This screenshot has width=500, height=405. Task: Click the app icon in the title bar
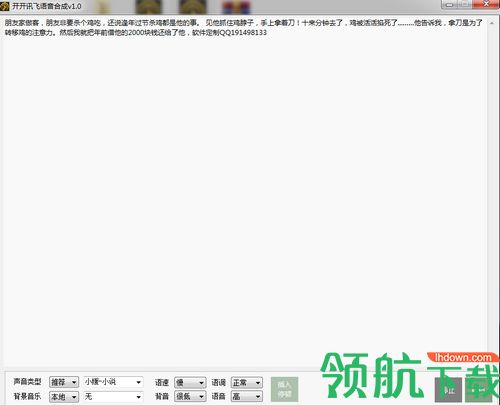[x=5, y=6]
